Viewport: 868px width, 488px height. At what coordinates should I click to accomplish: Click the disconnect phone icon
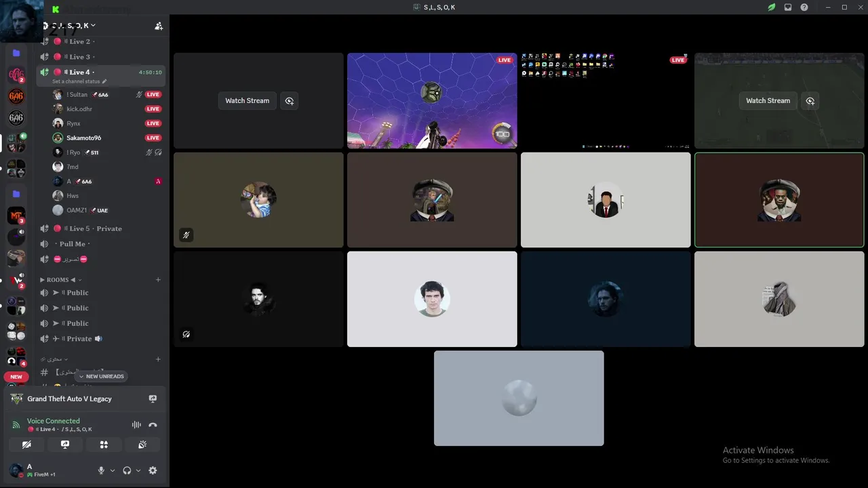153,425
